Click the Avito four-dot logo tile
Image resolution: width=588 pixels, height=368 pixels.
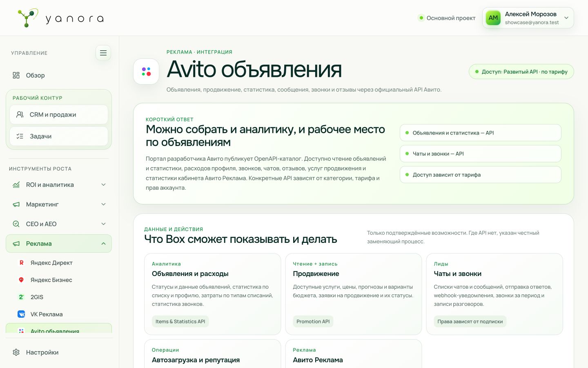pyautogui.click(x=146, y=72)
